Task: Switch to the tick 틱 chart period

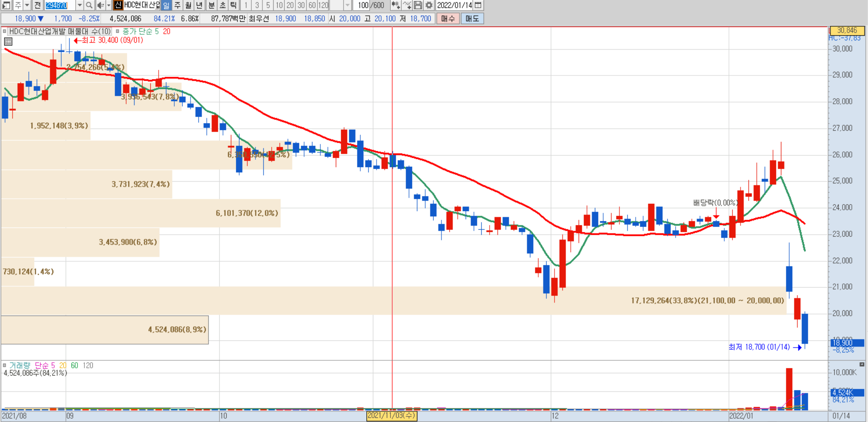Action: tap(234, 5)
